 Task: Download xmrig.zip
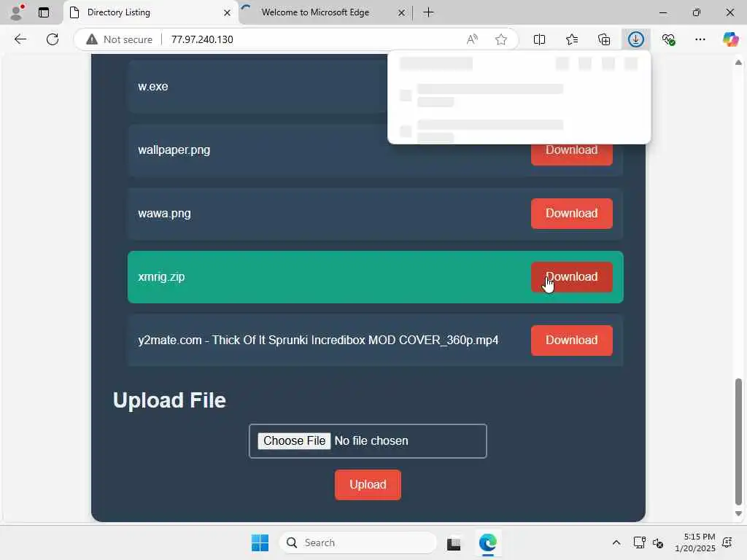point(572,276)
